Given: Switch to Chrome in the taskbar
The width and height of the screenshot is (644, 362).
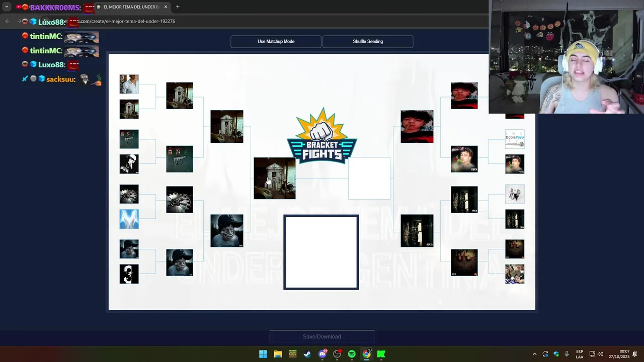Looking at the screenshot, I should 367,354.
